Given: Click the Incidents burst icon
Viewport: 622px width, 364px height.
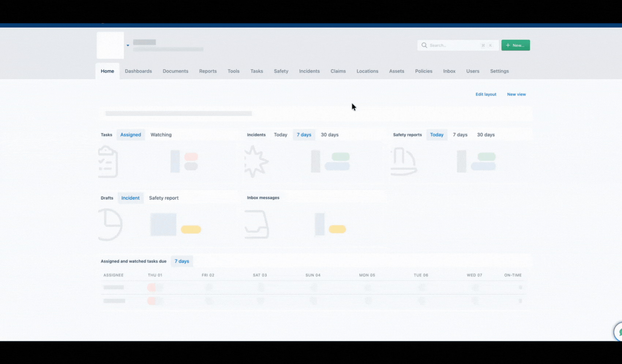Looking at the screenshot, I should pyautogui.click(x=256, y=161).
